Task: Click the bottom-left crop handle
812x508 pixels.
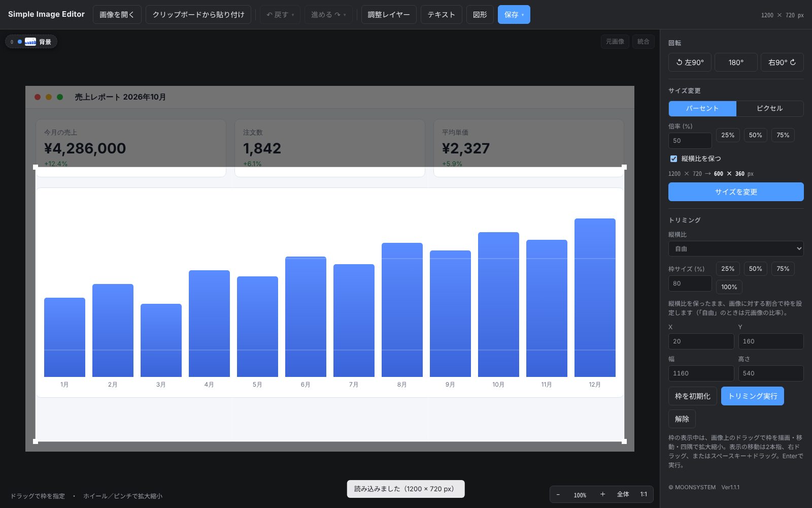Action: coord(36,441)
